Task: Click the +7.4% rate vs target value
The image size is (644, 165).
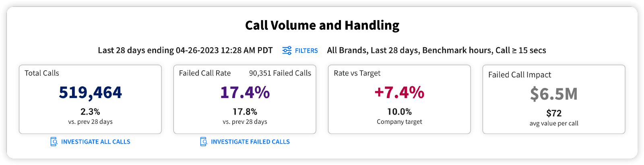Action: click(x=399, y=92)
